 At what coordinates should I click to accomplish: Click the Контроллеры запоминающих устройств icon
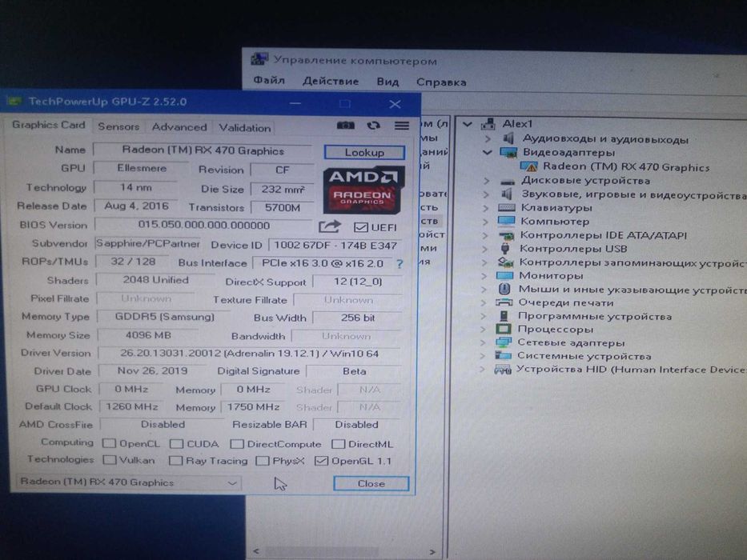505,262
